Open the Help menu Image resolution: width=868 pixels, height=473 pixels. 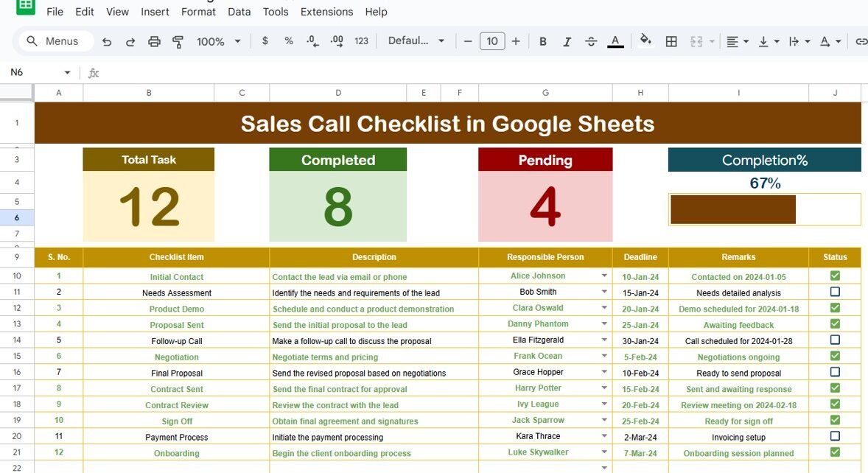click(376, 12)
